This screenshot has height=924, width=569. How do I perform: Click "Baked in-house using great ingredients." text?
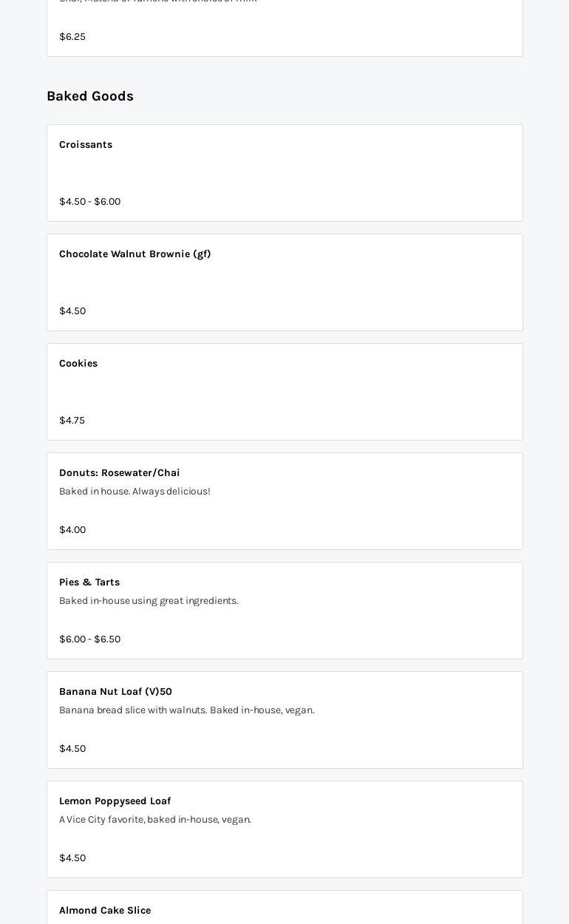[x=149, y=600]
